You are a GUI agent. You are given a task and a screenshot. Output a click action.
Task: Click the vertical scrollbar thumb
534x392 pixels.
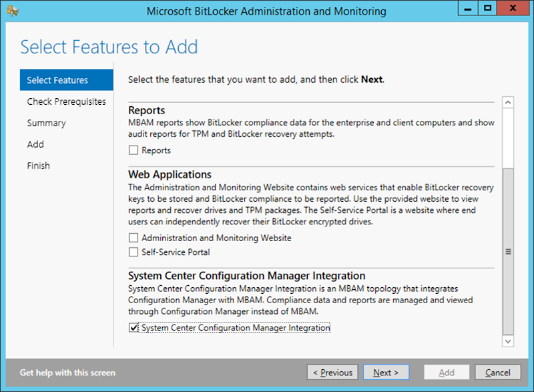point(508,251)
